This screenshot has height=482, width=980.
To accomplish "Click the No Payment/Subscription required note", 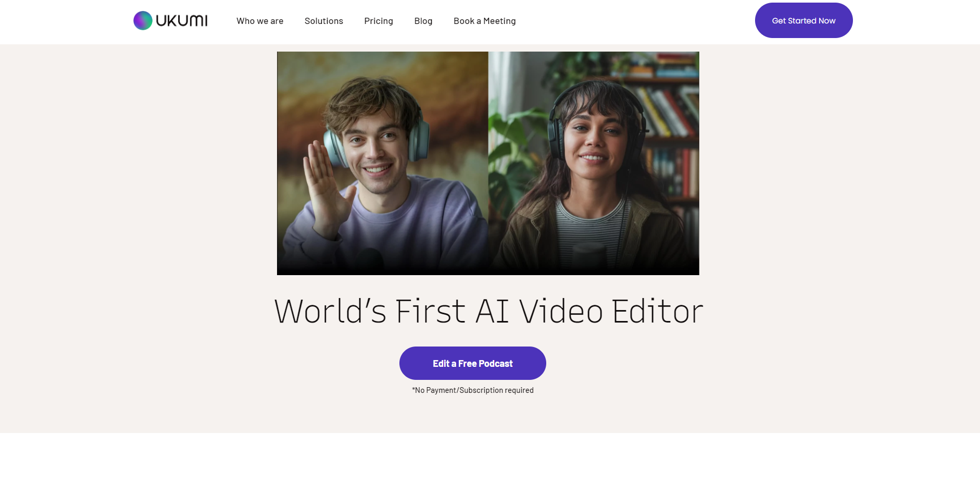I will [472, 390].
